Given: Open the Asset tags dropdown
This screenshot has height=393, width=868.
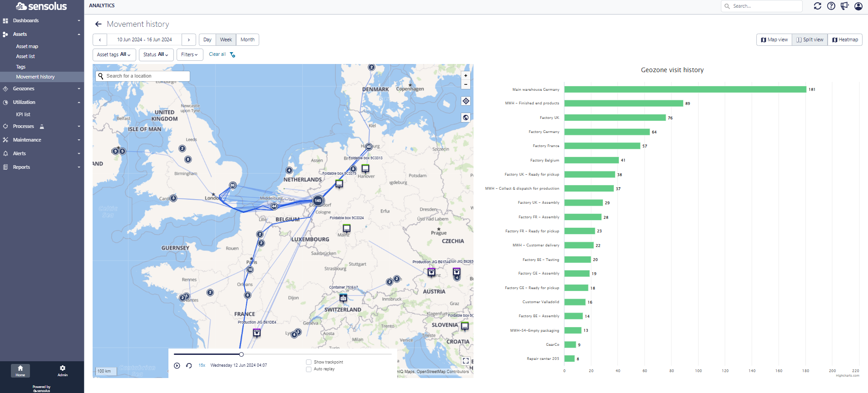Looking at the screenshot, I should click(114, 54).
